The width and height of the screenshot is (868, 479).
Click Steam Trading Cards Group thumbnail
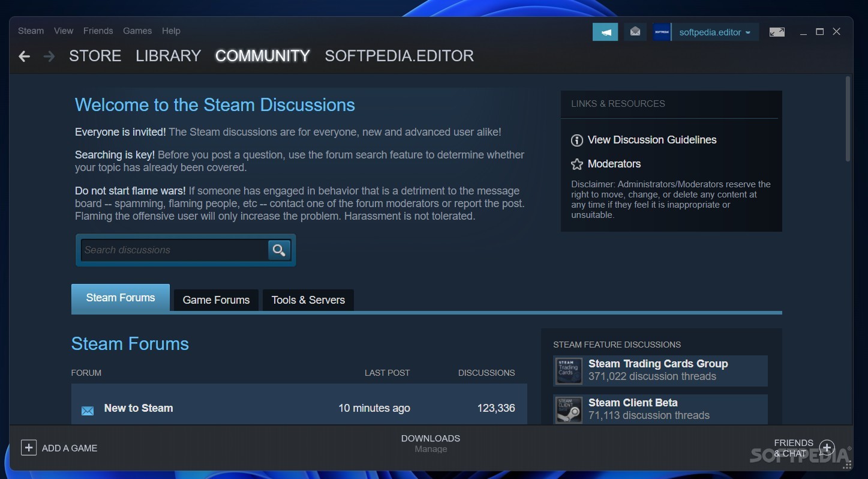click(569, 371)
